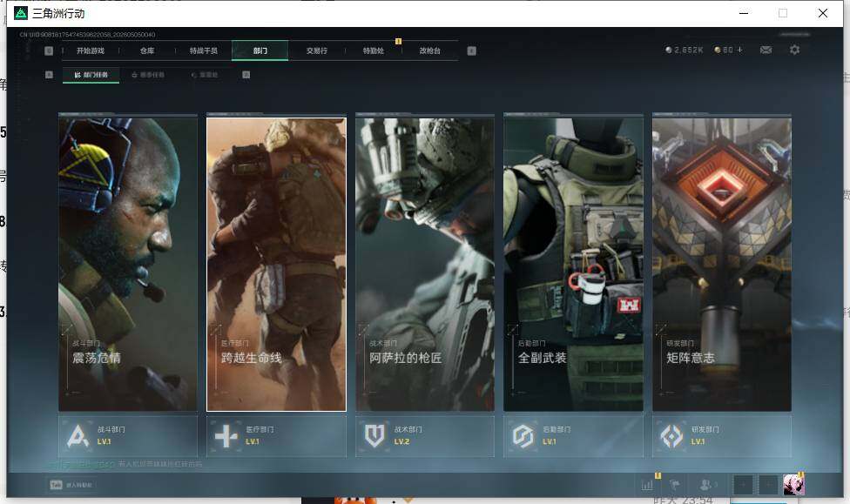Open the 震荡危情 mission card
Image resolution: width=850 pixels, height=504 pixels.
point(128,264)
